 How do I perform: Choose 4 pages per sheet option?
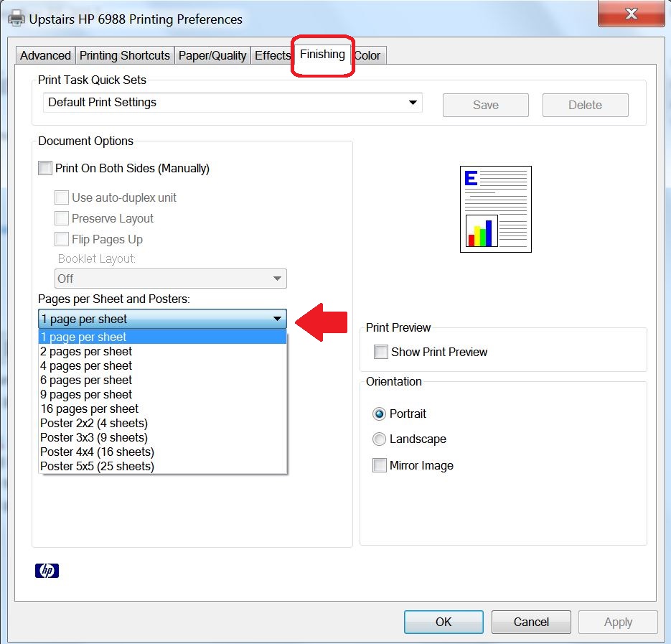[x=163, y=365]
